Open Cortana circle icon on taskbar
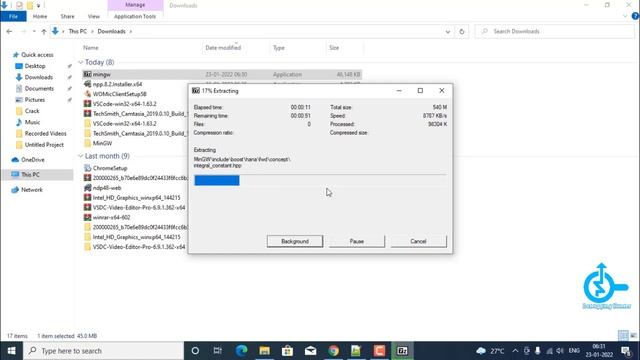640x360 pixels. pyautogui.click(x=195, y=351)
